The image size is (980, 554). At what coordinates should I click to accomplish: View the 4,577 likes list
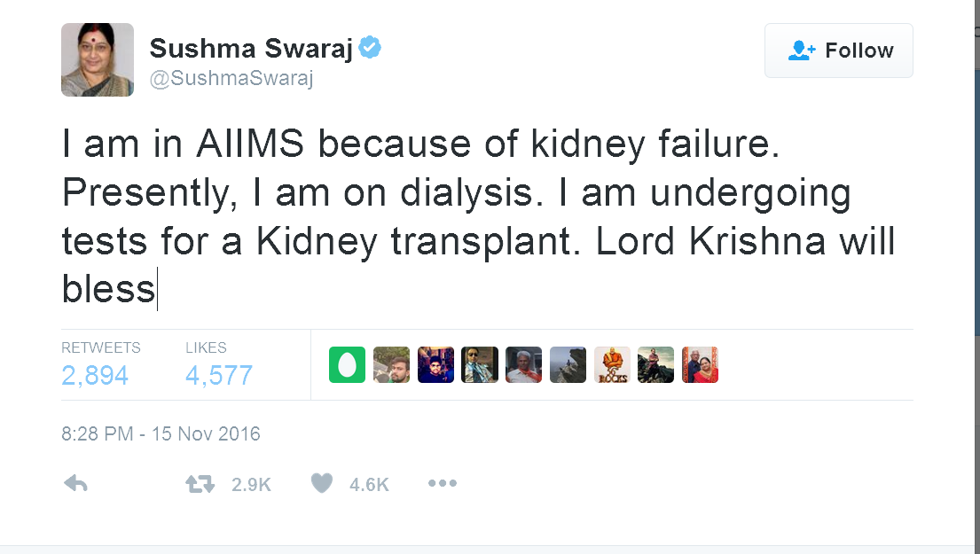click(x=219, y=375)
